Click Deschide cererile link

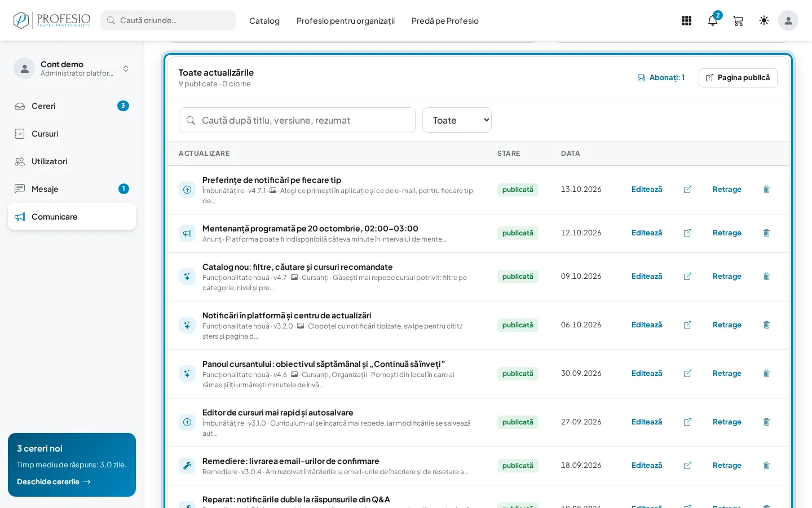pos(54,481)
